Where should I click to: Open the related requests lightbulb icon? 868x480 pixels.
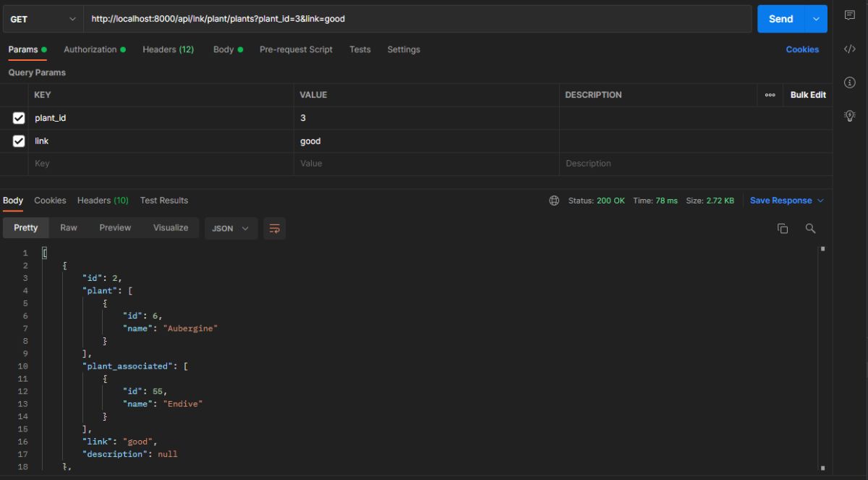tap(850, 116)
